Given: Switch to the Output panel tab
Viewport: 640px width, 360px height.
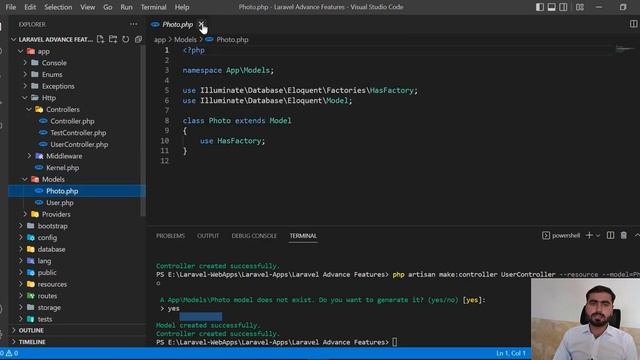Looking at the screenshot, I should (208, 236).
